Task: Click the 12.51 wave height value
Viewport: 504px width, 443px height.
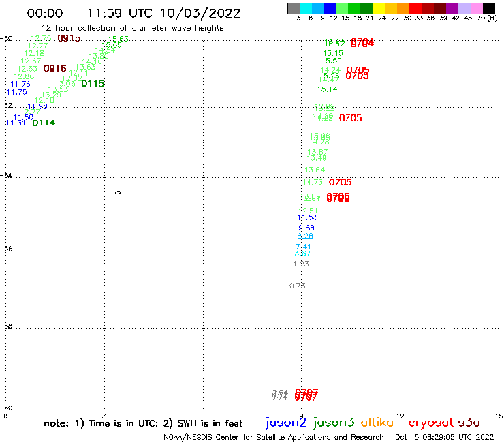Action: pyautogui.click(x=308, y=211)
